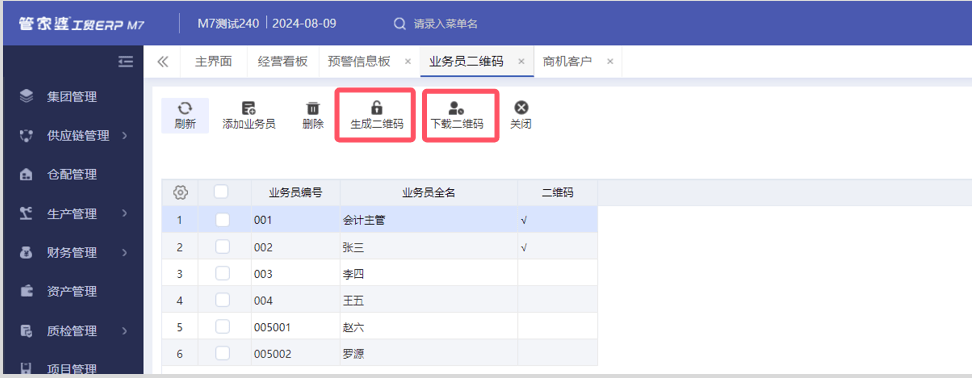Tick the checkbox for 李四 row

(x=223, y=273)
